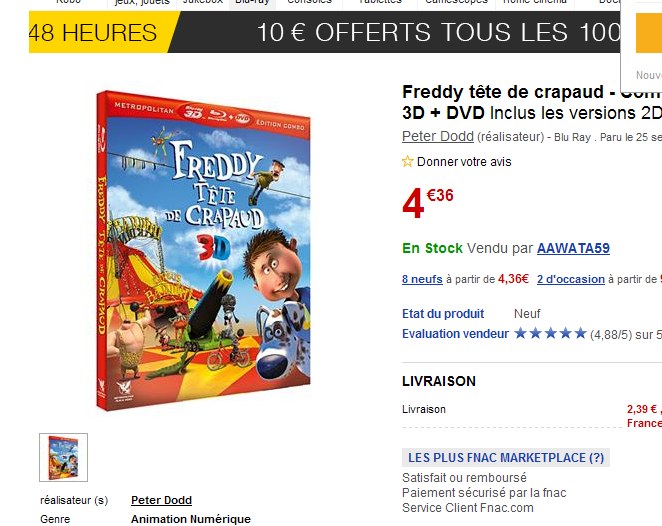The image size is (662, 526).
Task: Click the 'Etat du produit' label
Action: pyautogui.click(x=443, y=314)
